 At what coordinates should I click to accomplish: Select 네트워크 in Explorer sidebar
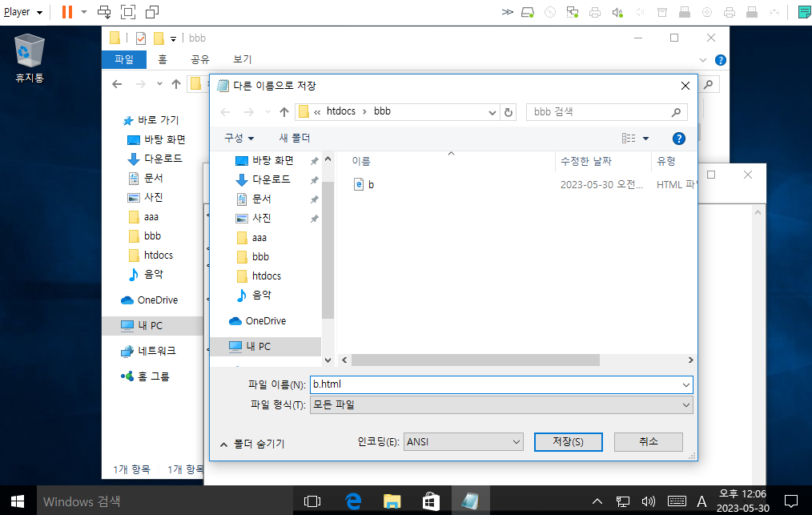pos(148,351)
